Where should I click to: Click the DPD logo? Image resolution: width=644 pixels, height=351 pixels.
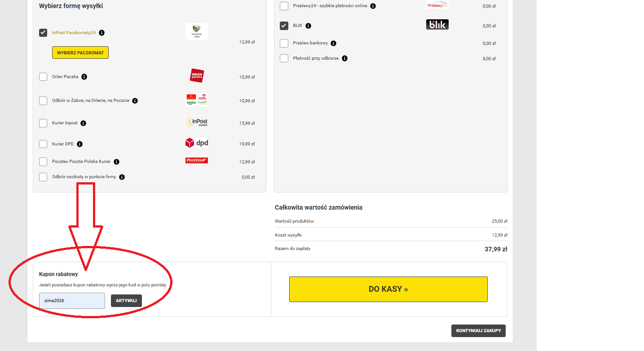click(197, 143)
